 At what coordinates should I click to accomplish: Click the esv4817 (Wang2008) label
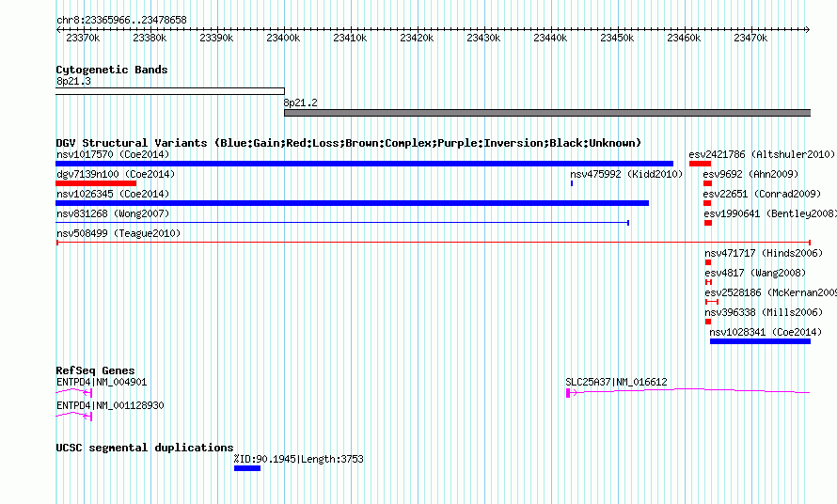755,273
